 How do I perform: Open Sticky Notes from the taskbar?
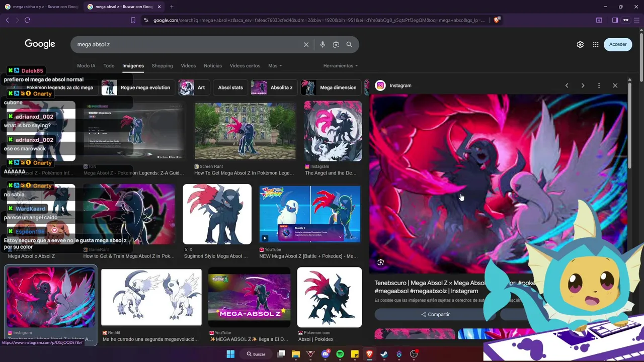355,354
